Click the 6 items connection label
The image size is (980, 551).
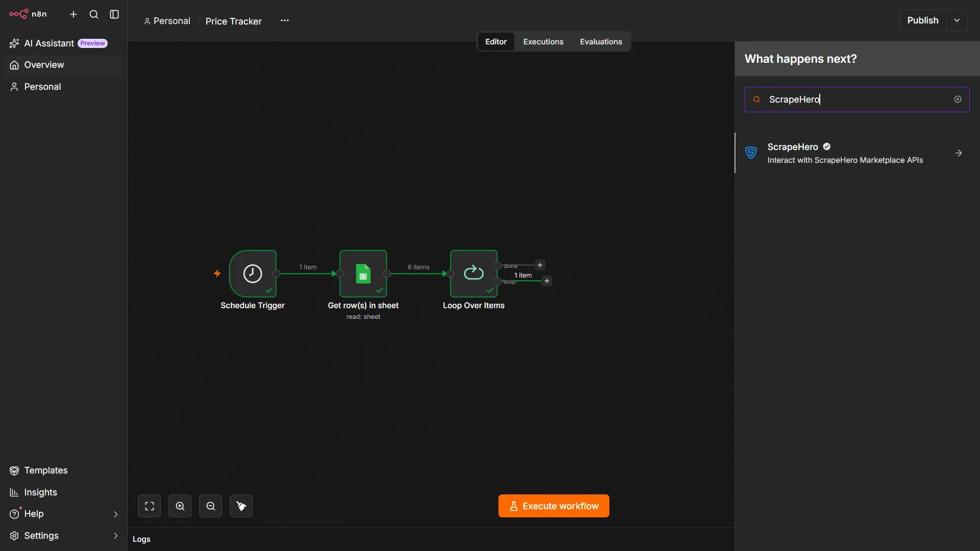tap(418, 267)
